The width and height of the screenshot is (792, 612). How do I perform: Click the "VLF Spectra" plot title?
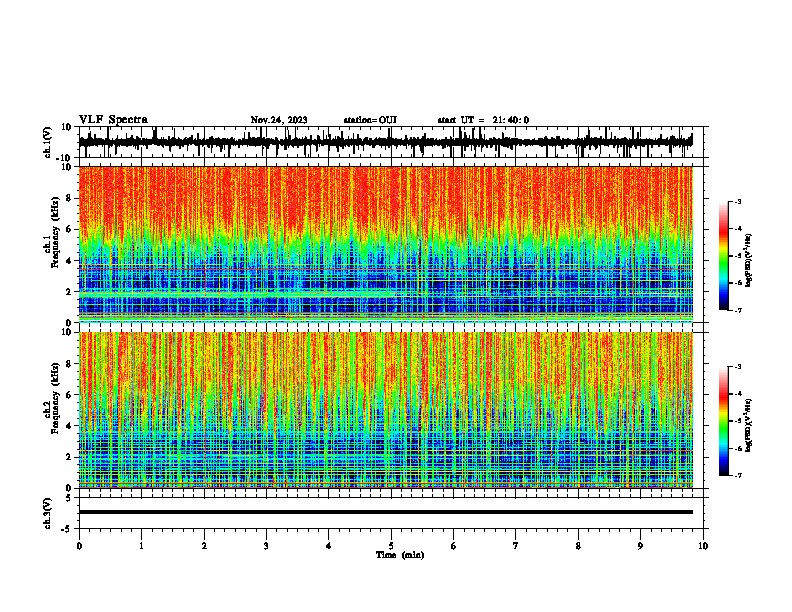coord(113,120)
